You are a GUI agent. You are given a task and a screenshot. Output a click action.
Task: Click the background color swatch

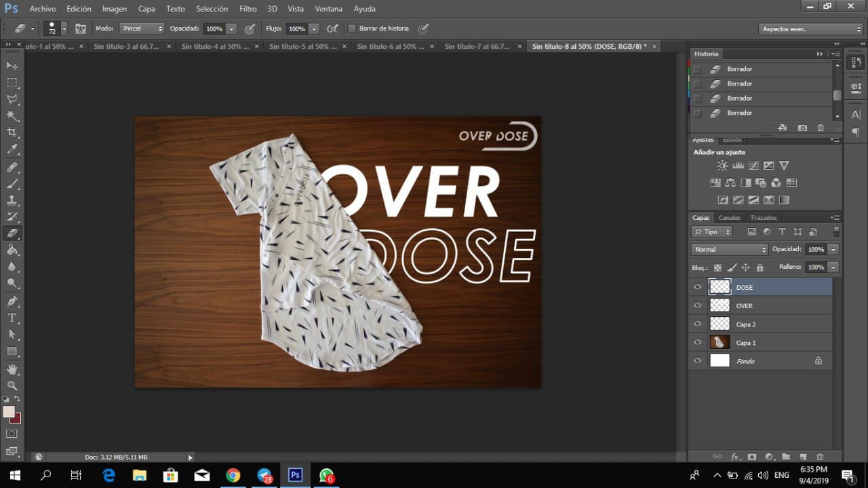point(17,419)
